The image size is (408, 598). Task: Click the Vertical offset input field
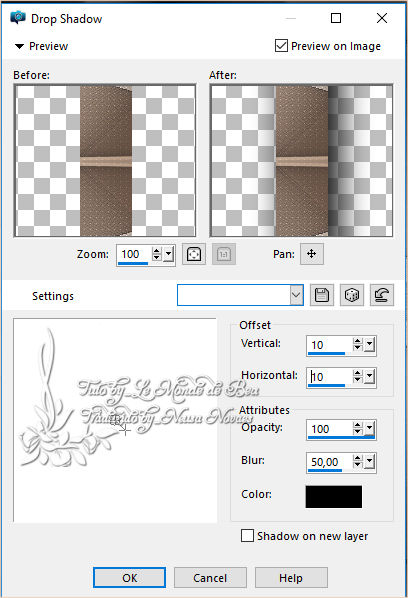[x=330, y=345]
